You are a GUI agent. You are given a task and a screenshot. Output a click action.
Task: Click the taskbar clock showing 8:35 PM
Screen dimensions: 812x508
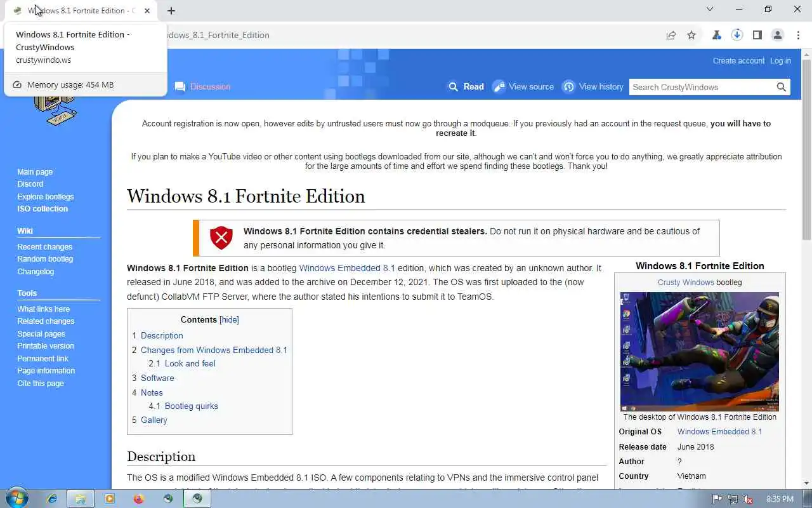(x=780, y=499)
